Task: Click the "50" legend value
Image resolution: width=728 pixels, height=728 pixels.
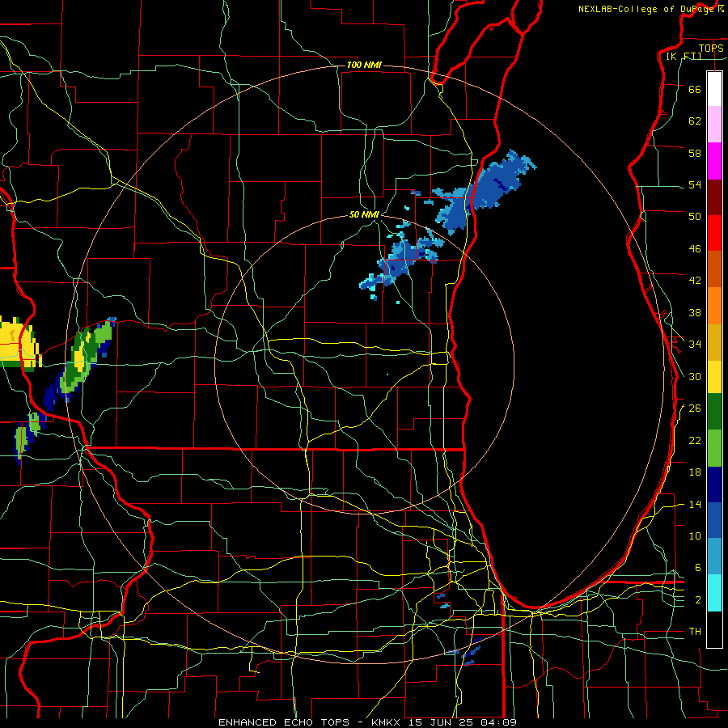Action: coord(695,217)
